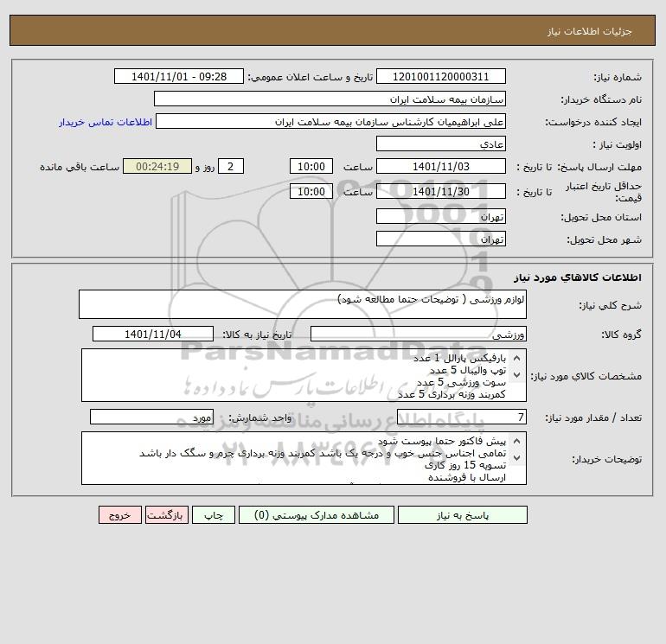This screenshot has width=666, height=644.
Task: Open اطلاعات تماس خریدار link
Action: tap(106, 122)
